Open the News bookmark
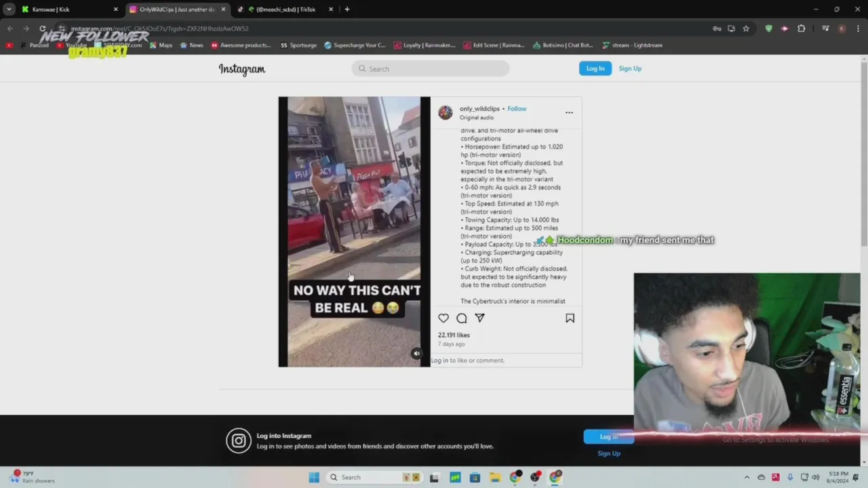Image resolution: width=868 pixels, height=488 pixels. (192, 45)
